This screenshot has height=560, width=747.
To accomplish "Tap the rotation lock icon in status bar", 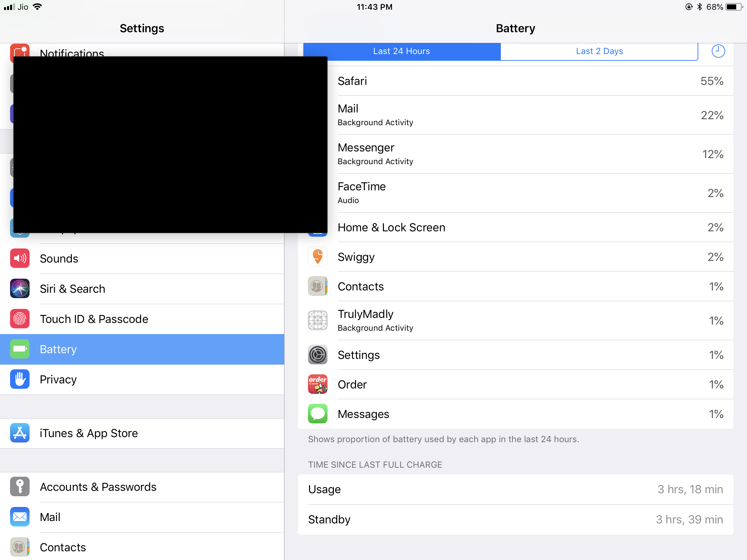I will (689, 7).
